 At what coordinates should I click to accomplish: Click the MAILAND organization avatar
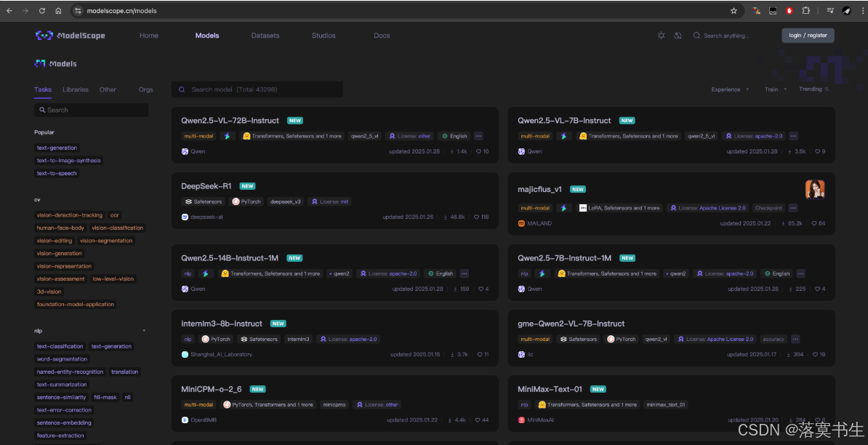click(521, 223)
